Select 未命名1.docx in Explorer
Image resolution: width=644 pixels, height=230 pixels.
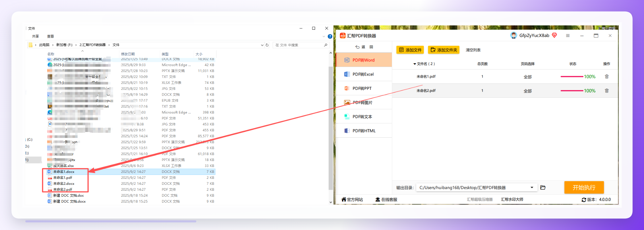(64, 172)
